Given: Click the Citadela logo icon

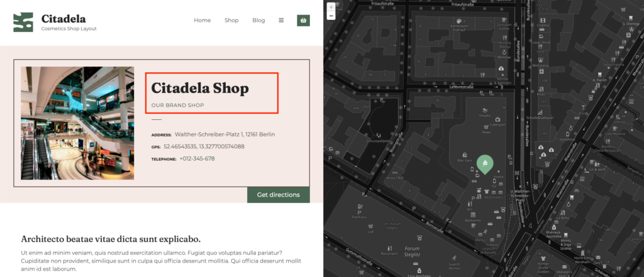Looking at the screenshot, I should (x=23, y=22).
